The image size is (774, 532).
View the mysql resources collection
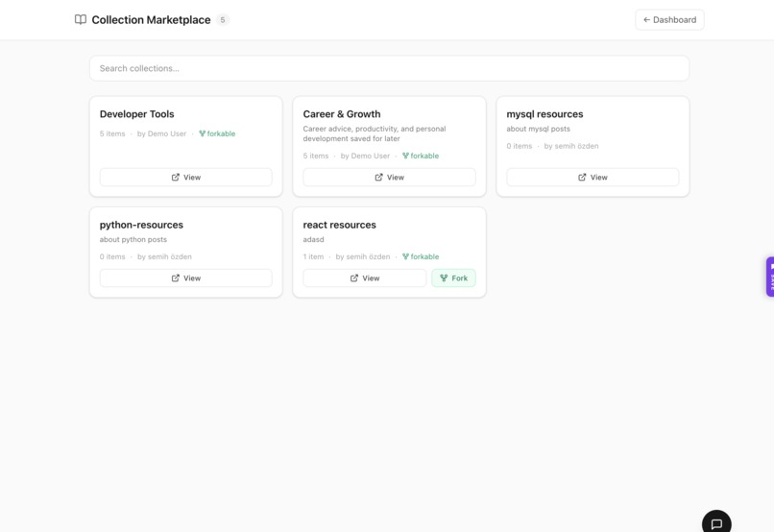coord(593,177)
